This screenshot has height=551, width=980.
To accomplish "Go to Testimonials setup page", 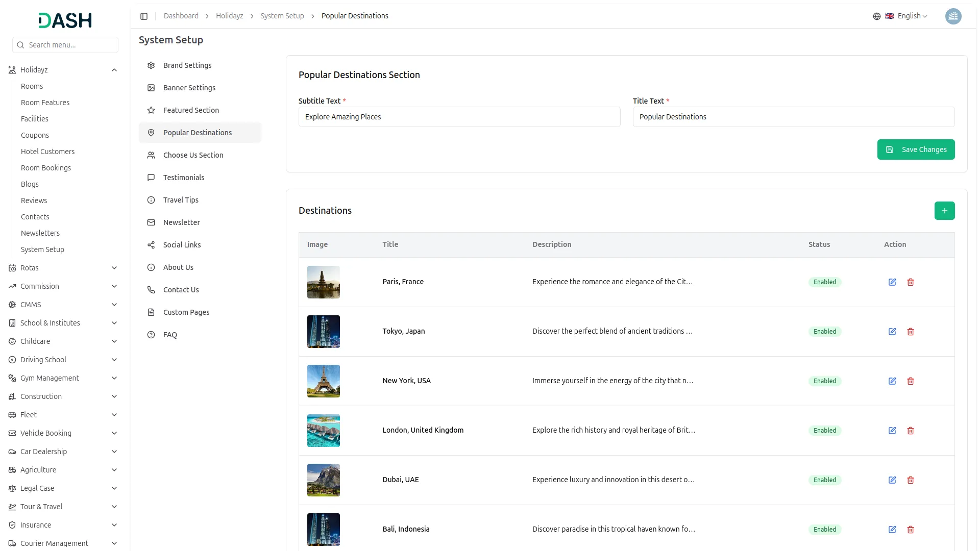I will point(183,178).
